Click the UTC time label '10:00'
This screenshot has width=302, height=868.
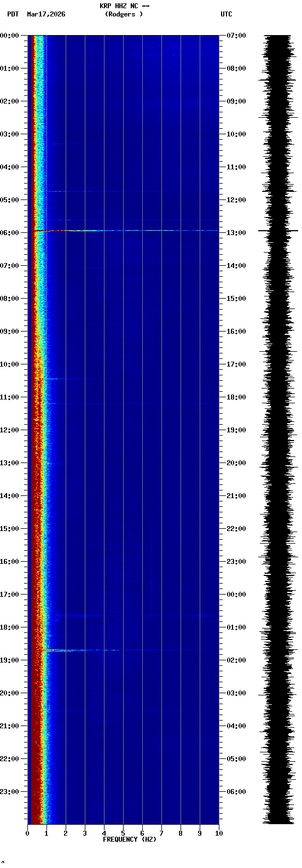236,134
